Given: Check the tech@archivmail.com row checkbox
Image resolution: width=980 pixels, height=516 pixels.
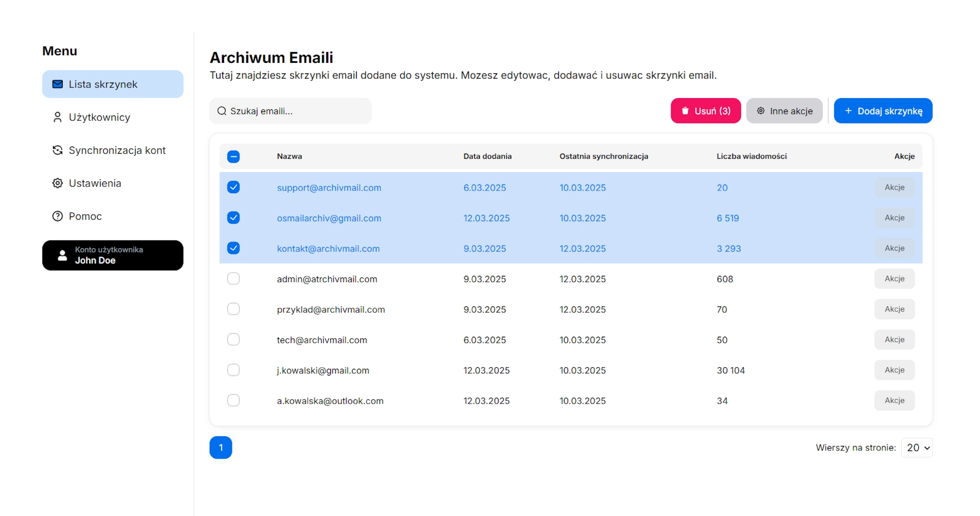Looking at the screenshot, I should 233,339.
